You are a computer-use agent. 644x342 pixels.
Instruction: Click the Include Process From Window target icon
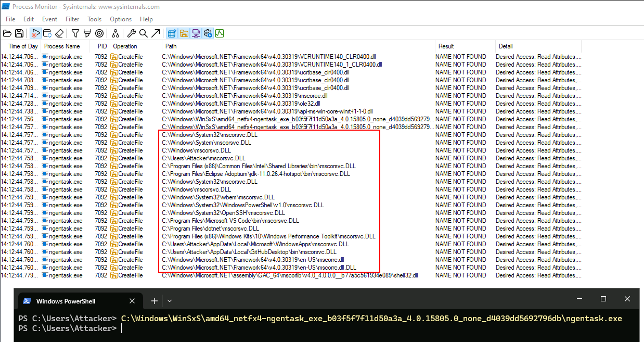[99, 33]
